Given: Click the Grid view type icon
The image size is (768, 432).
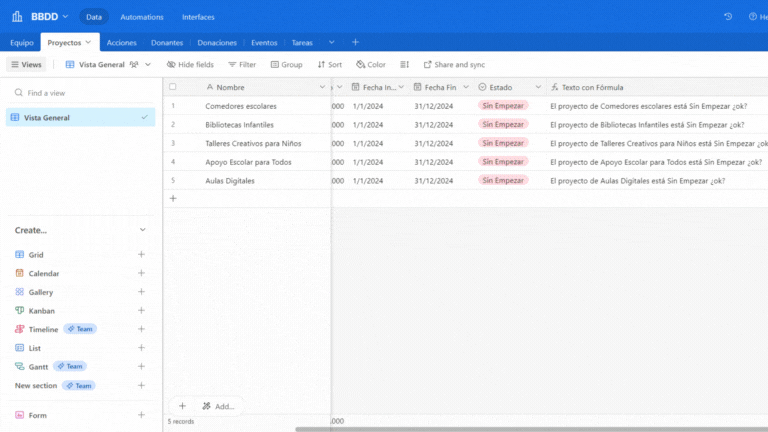Looking at the screenshot, I should coord(20,255).
